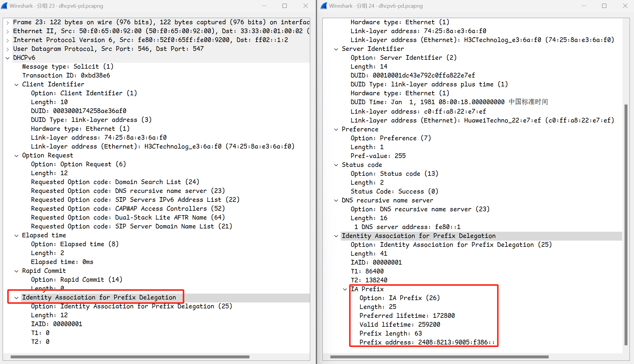The image size is (634, 364).
Task: Collapse Server Identifier in right window
Action: [x=336, y=49]
